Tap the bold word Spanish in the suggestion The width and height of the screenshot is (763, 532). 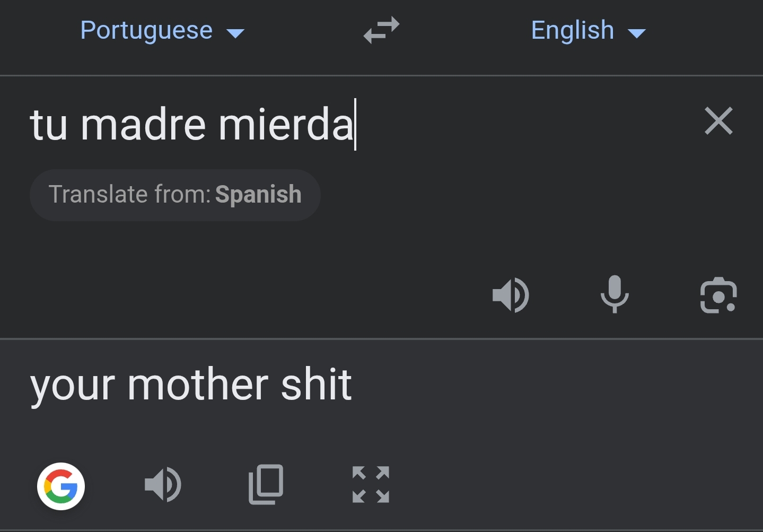[x=258, y=195]
